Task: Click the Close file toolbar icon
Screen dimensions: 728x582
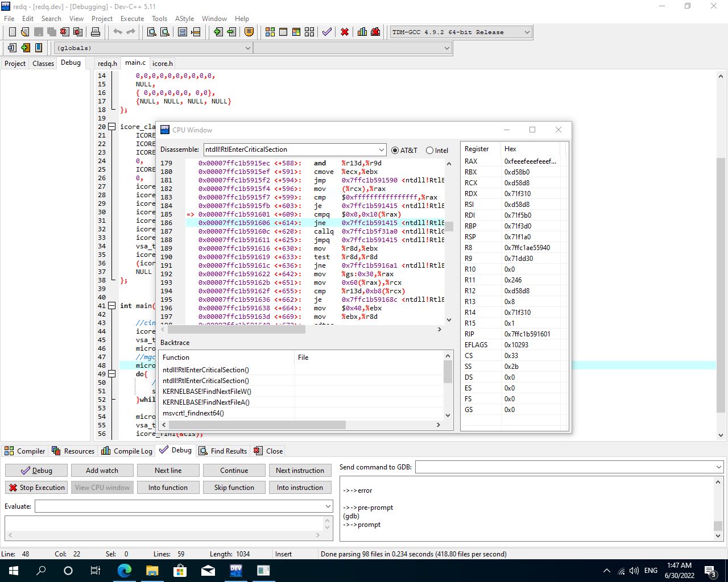Action: pos(65,32)
